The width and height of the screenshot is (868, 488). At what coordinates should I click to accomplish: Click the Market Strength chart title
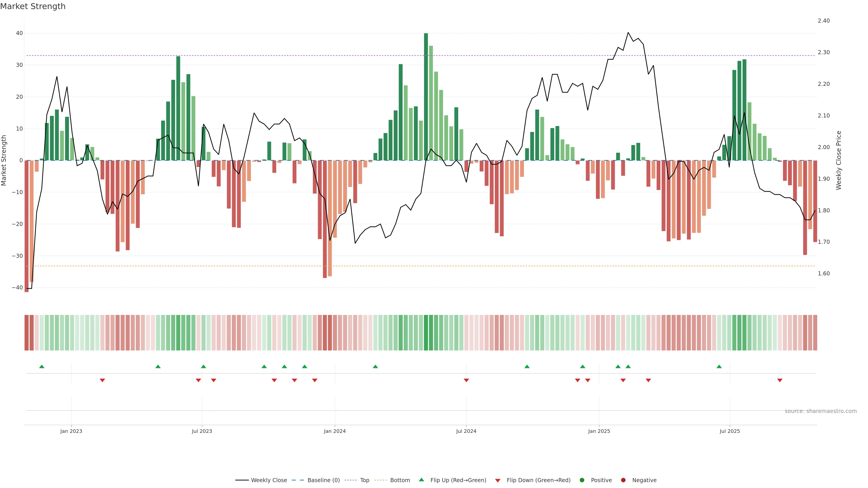(33, 6)
